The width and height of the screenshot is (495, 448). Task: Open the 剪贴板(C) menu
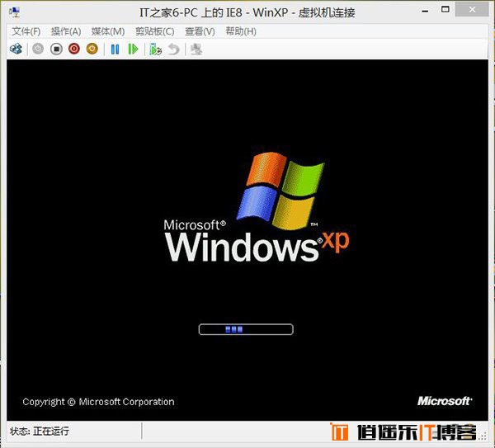[155, 31]
